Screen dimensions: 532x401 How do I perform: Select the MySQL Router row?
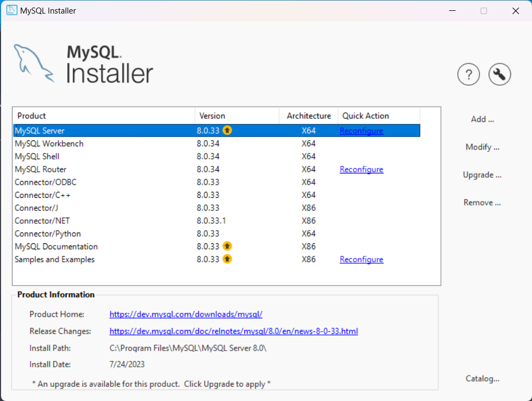coord(217,169)
